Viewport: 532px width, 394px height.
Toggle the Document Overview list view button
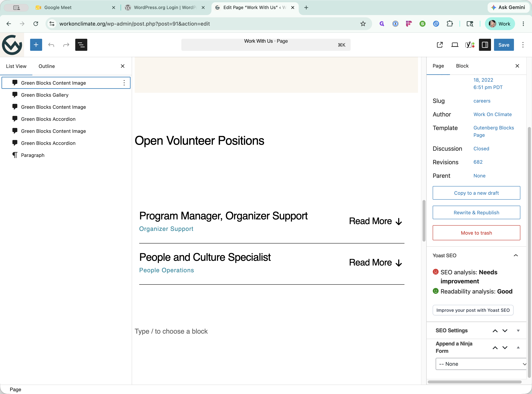[81, 45]
